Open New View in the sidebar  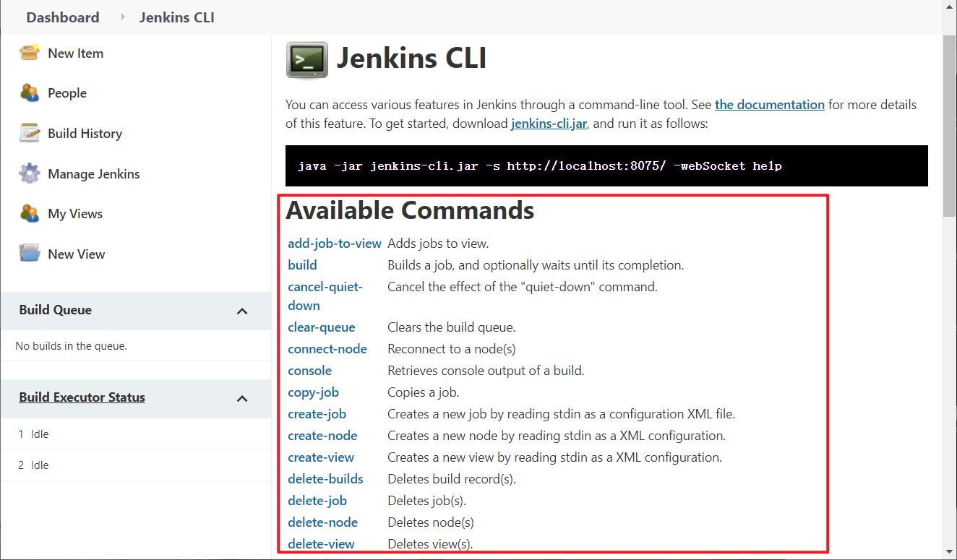(x=77, y=254)
